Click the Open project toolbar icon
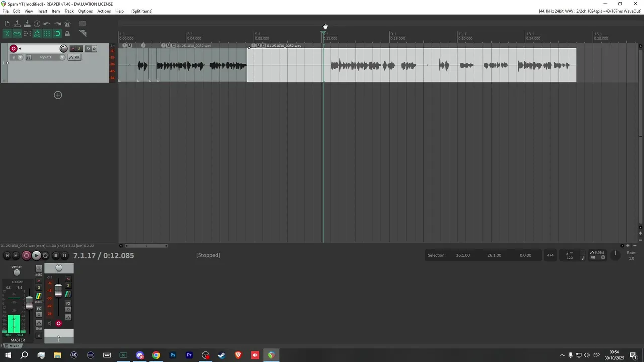The image size is (644, 362). [x=17, y=24]
